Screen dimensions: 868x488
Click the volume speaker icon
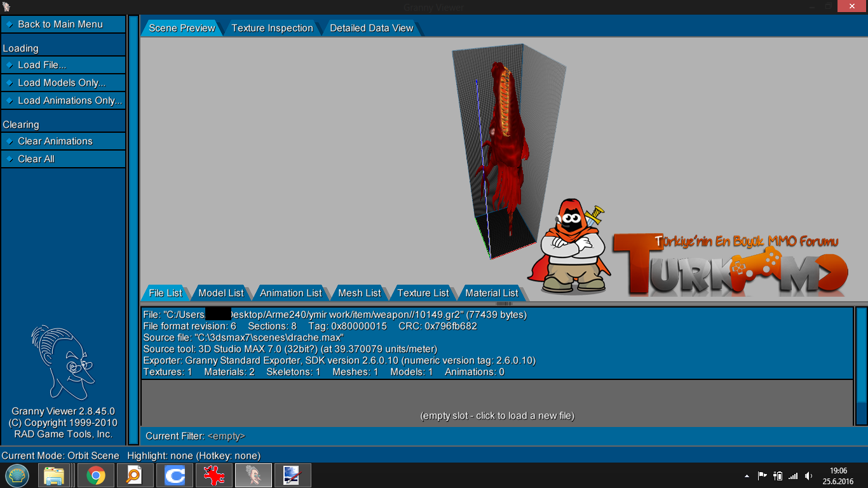808,475
